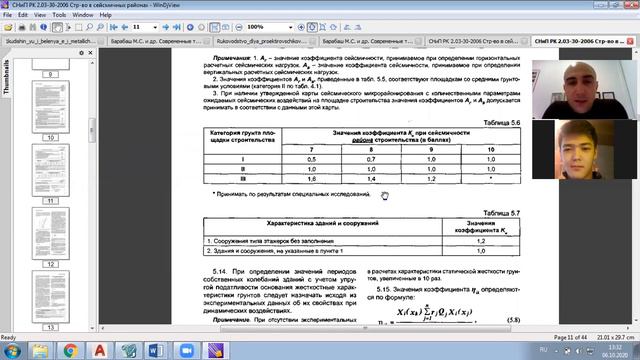This screenshot has width=640, height=360.
Task: Jump to the first page
Action: coord(114,27)
